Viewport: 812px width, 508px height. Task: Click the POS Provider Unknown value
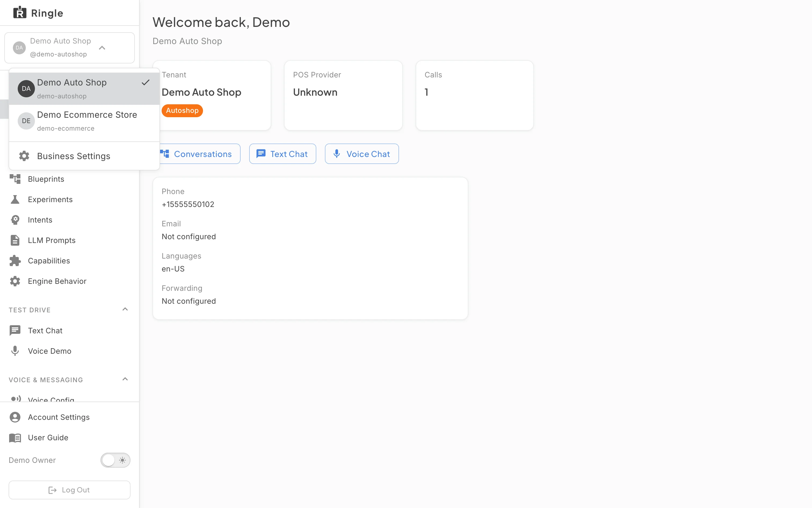tap(315, 92)
